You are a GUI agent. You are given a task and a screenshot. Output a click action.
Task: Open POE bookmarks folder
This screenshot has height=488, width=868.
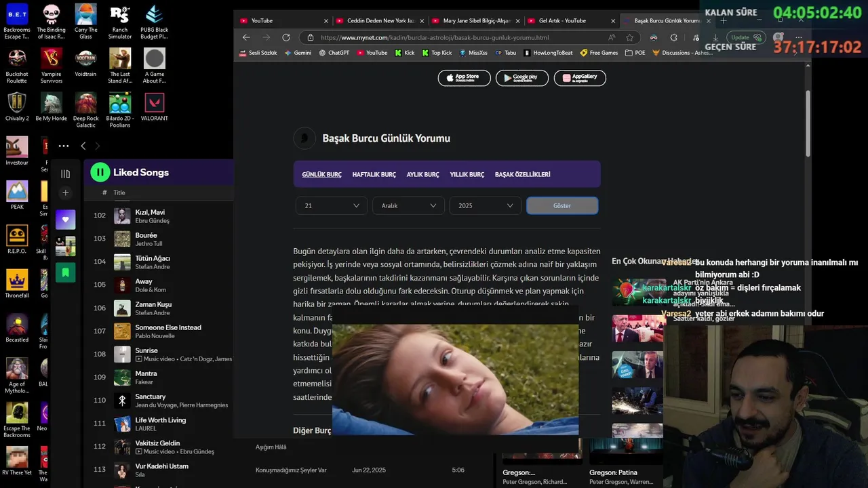[x=635, y=52]
